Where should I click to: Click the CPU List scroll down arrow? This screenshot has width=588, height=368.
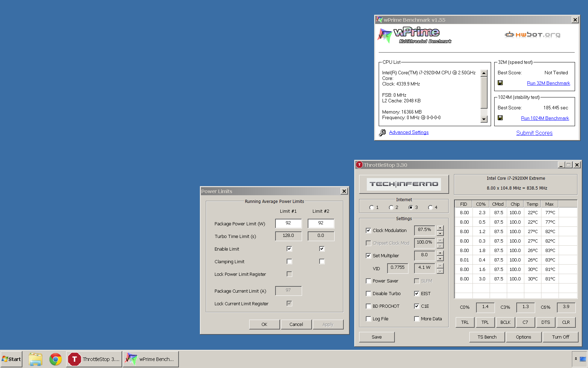(x=484, y=119)
